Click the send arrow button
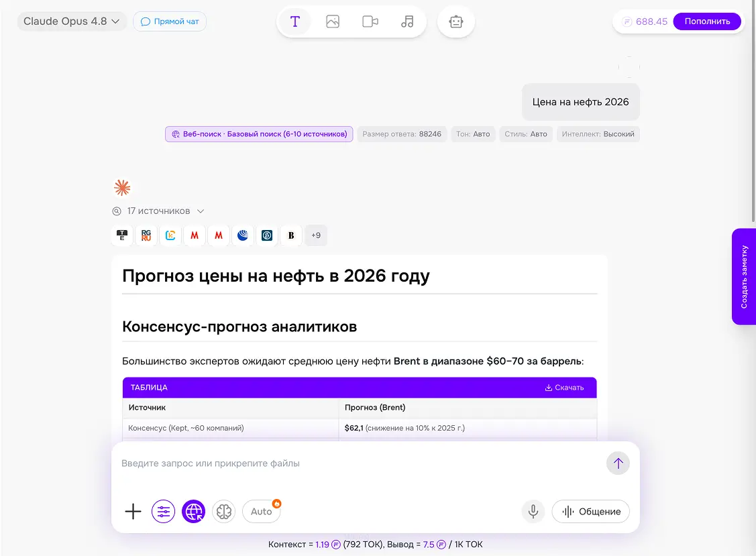Screen dimensions: 756x556 pos(618,463)
